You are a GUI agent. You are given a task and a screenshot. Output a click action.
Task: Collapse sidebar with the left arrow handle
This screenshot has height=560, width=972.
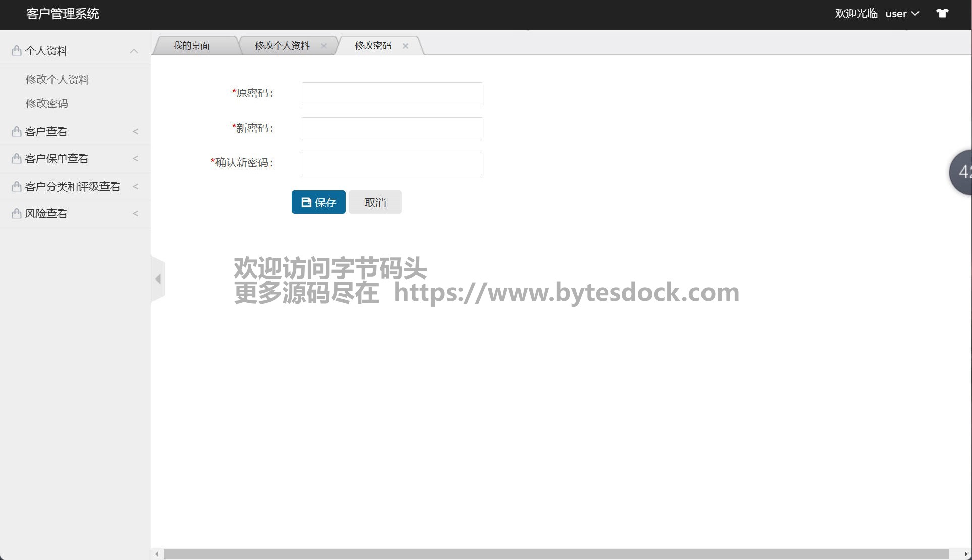pyautogui.click(x=158, y=279)
